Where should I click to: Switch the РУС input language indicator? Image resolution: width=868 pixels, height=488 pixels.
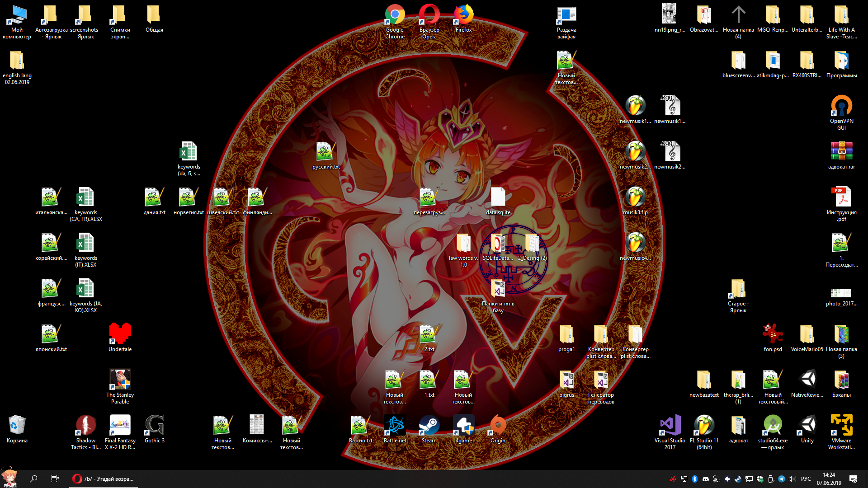pos(806,479)
